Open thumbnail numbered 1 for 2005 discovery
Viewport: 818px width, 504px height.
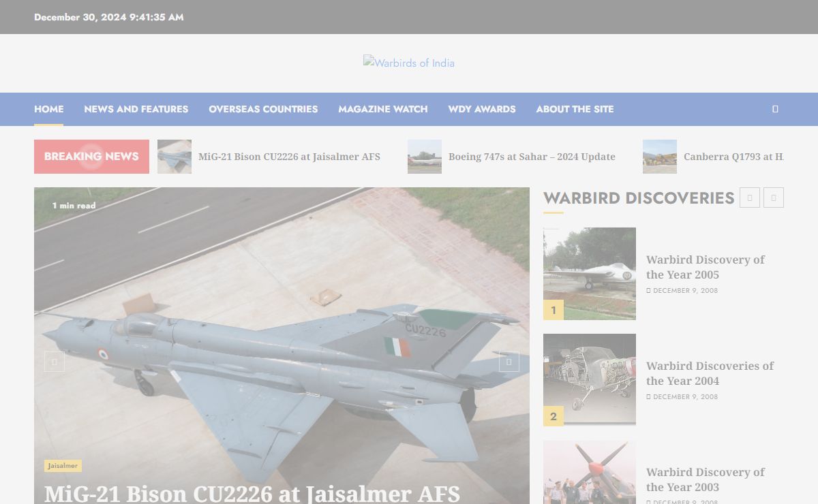tap(590, 274)
